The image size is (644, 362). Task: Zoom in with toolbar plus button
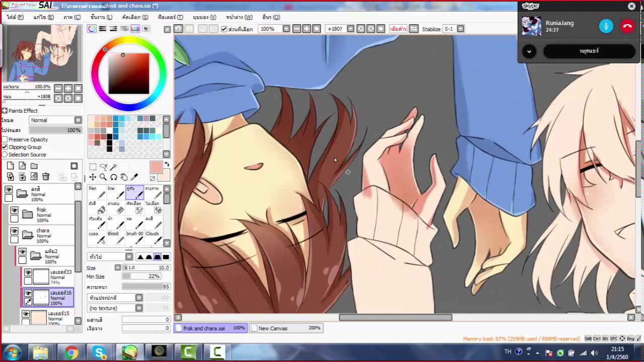point(306,29)
